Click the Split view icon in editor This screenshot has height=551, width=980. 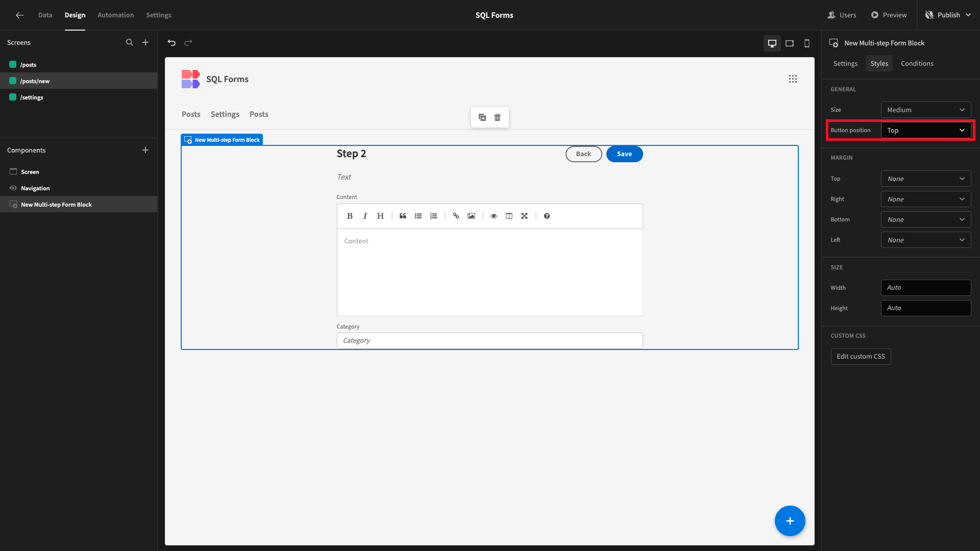[509, 215]
